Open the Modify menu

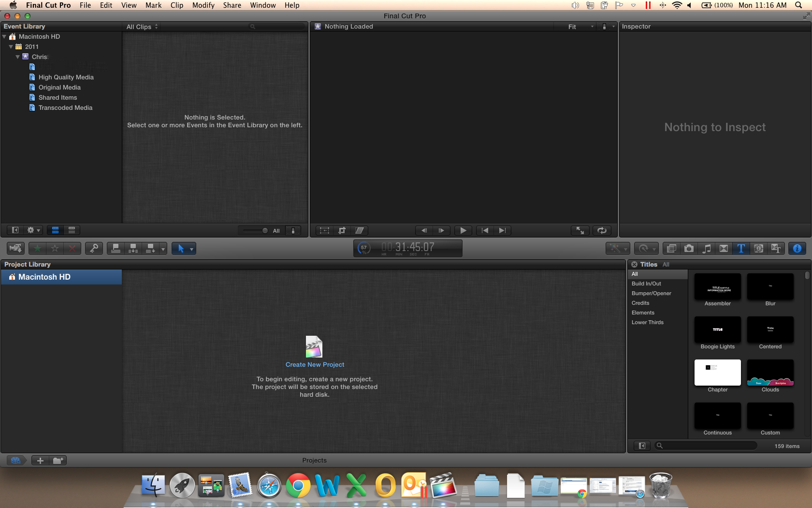(203, 5)
